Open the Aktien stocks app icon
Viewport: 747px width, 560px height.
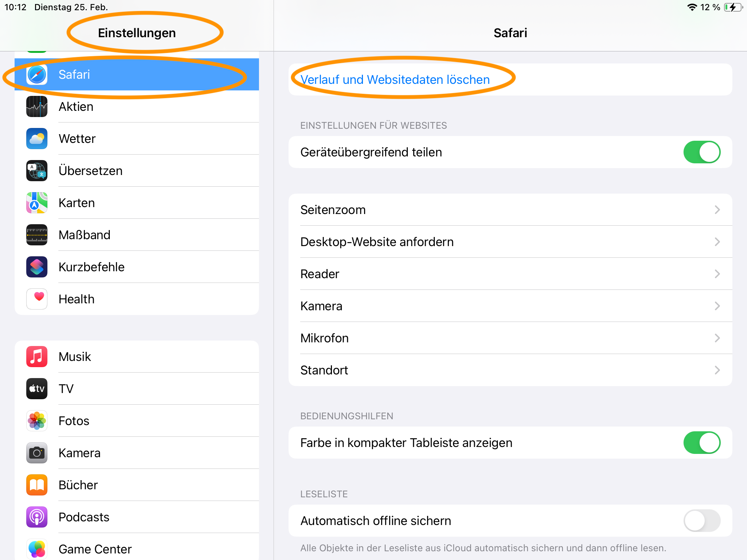(x=37, y=106)
